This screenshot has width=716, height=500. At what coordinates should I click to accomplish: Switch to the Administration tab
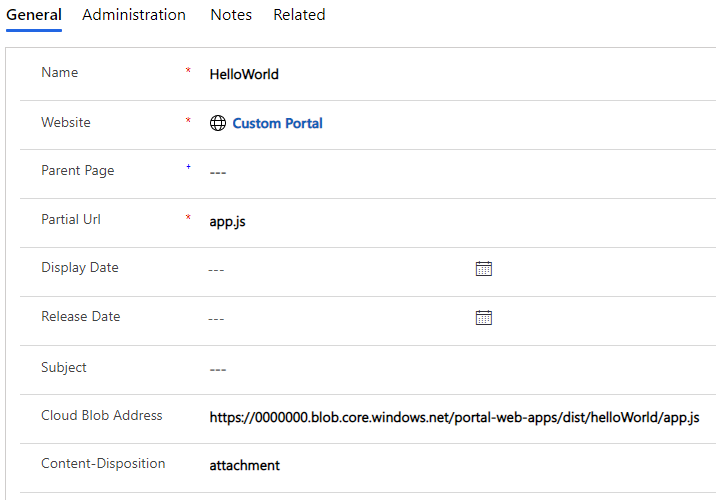pyautogui.click(x=134, y=15)
